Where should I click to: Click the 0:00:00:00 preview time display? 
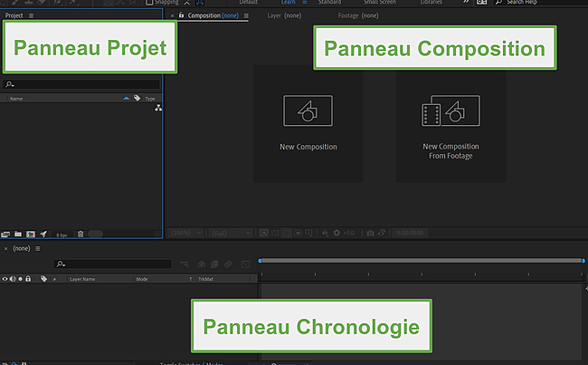point(410,233)
